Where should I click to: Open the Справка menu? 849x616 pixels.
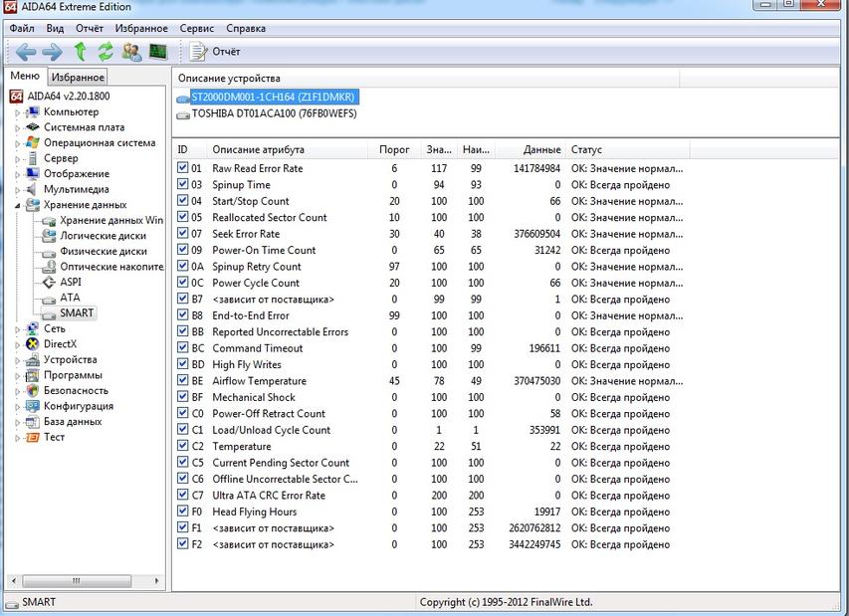click(246, 28)
